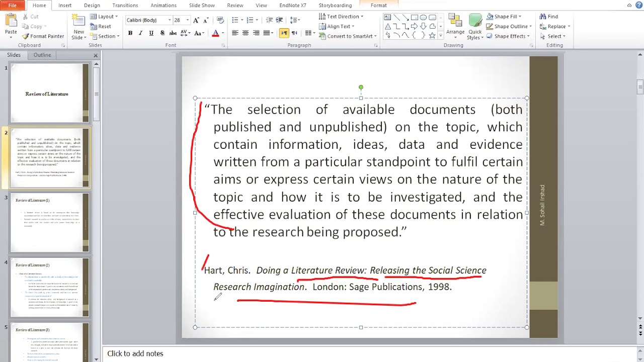Image resolution: width=644 pixels, height=362 pixels.
Task: Toggle Strikethrough formatting
Action: pyautogui.click(x=173, y=33)
